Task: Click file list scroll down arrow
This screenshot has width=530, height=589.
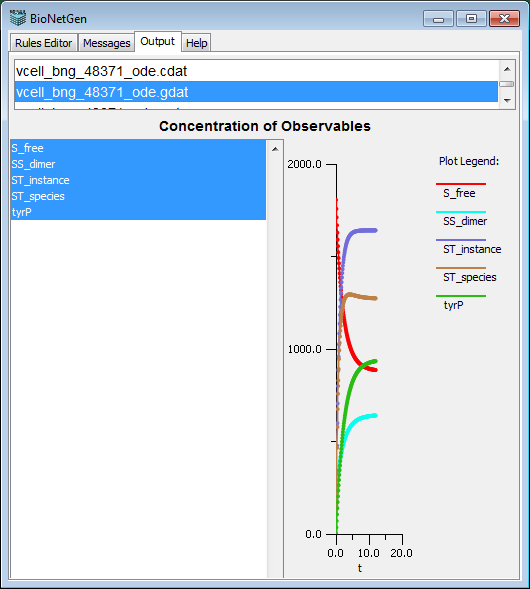Action: (x=507, y=101)
